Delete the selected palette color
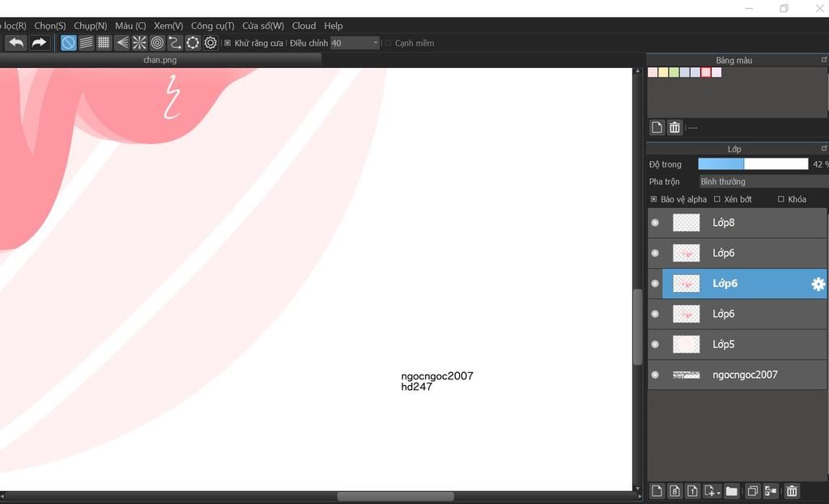The height and width of the screenshot is (504, 829). click(674, 127)
